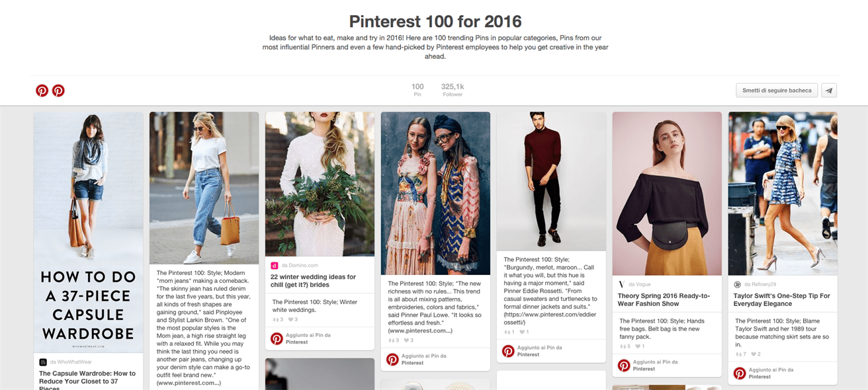Screen dimensions: 868x390
Task: Open the 100 Pin count
Action: pos(417,90)
